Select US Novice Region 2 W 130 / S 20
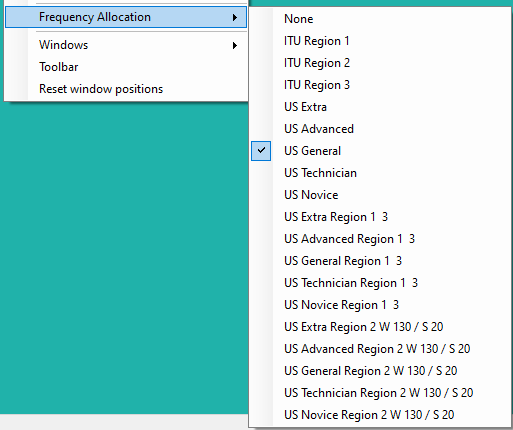Viewport: 513px width, 430px height. 380,415
